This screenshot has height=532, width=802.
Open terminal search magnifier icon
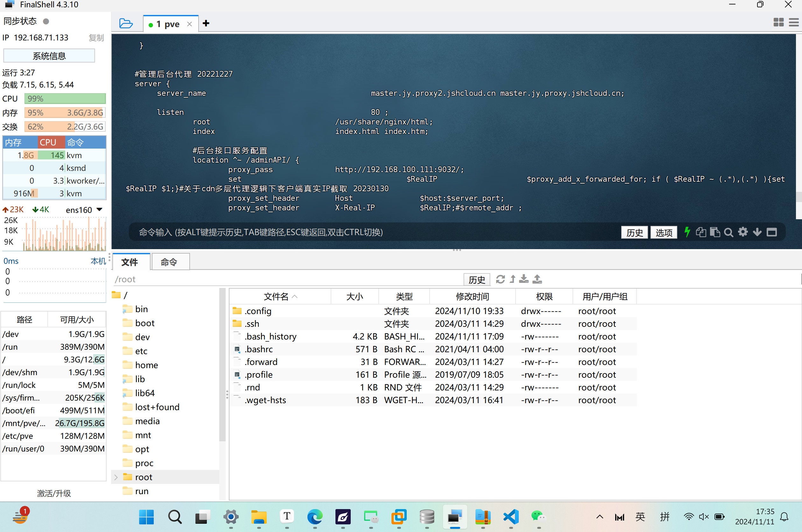pos(728,232)
